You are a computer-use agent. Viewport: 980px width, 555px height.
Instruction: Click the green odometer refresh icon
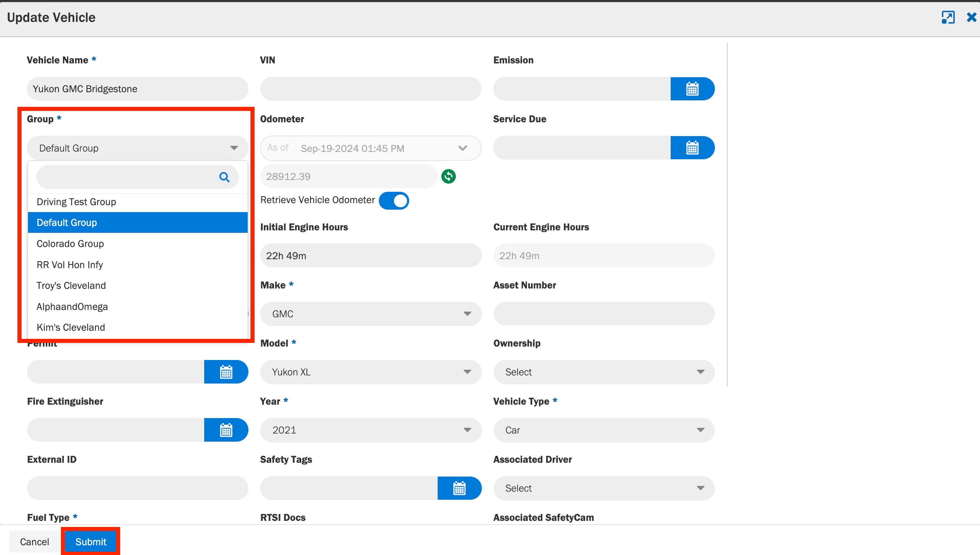[x=449, y=176]
